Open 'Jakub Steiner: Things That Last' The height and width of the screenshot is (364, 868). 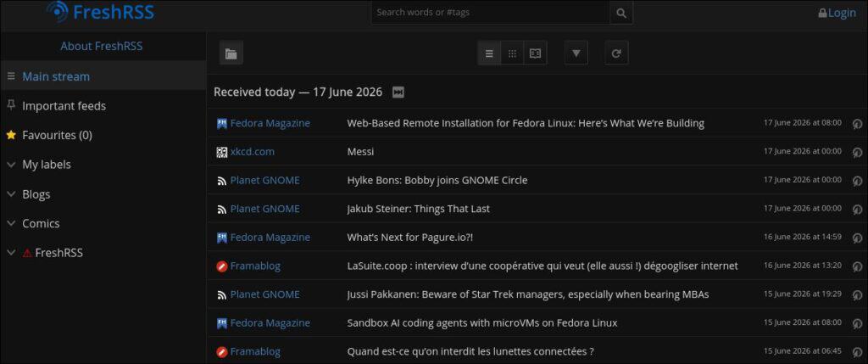[x=419, y=209]
